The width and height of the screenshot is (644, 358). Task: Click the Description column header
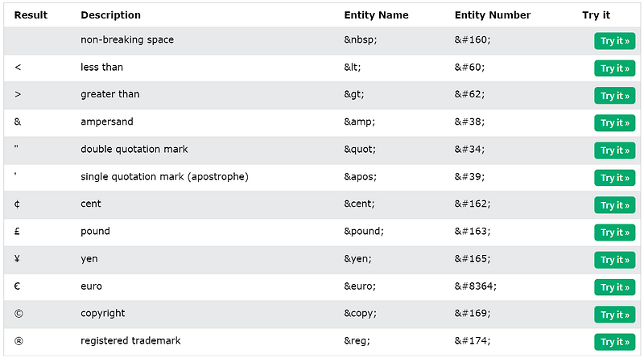[x=110, y=15]
